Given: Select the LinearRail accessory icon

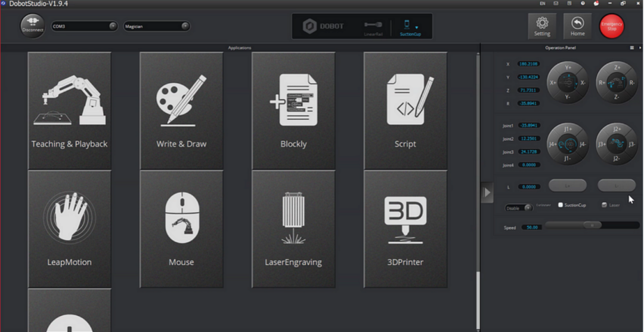Looking at the screenshot, I should 373,28.
